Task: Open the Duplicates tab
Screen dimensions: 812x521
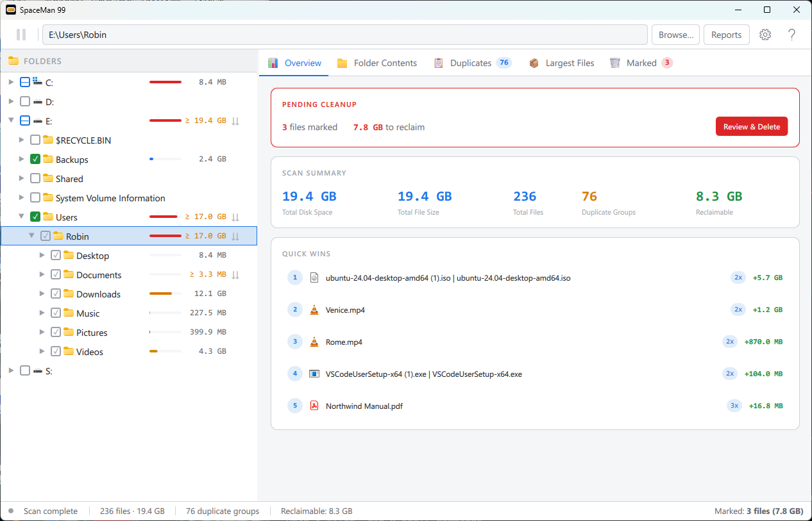Action: click(x=473, y=63)
